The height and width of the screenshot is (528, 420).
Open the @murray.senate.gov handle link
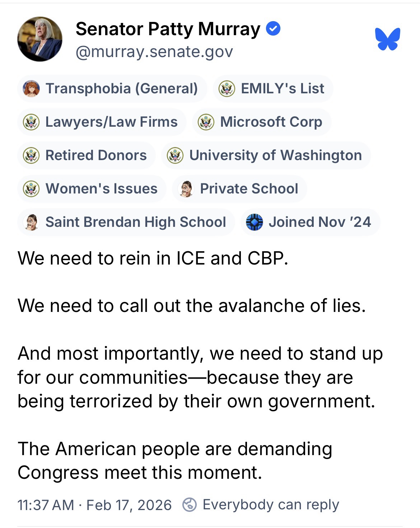[154, 52]
